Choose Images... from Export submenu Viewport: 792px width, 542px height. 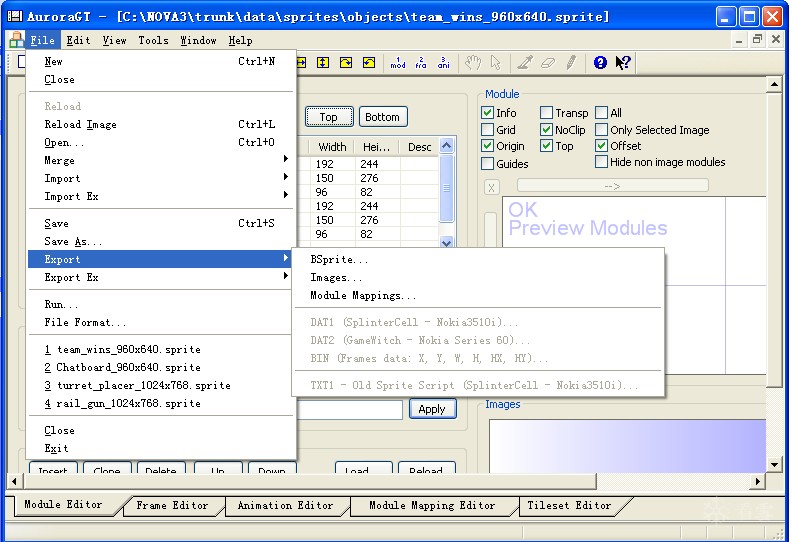tap(478, 277)
